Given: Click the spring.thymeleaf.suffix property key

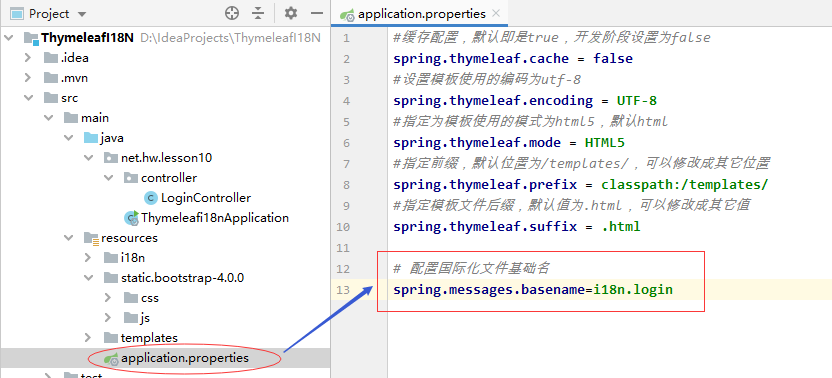Looking at the screenshot, I should click(x=485, y=227).
